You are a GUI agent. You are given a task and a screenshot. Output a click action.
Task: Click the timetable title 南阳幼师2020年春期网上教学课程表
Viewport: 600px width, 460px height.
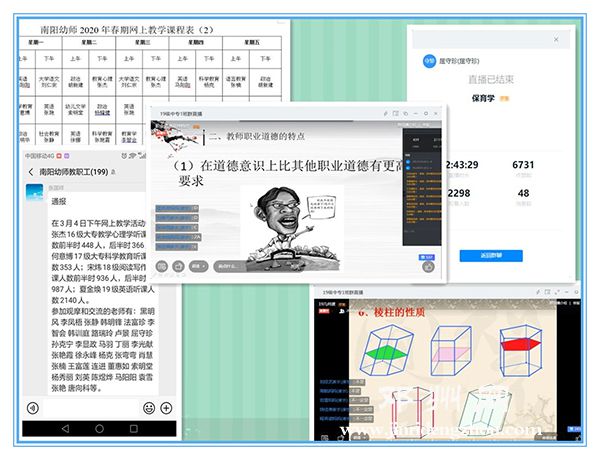pyautogui.click(x=127, y=30)
